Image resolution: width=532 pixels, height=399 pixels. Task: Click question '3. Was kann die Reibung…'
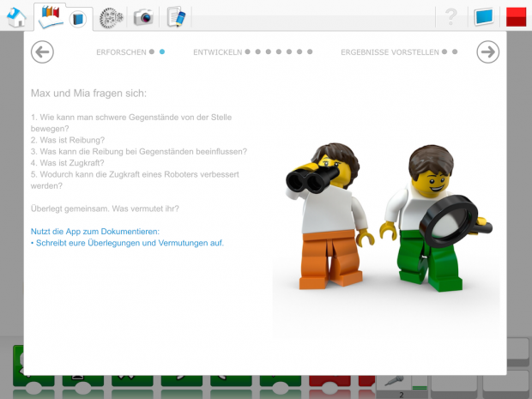[x=139, y=152]
